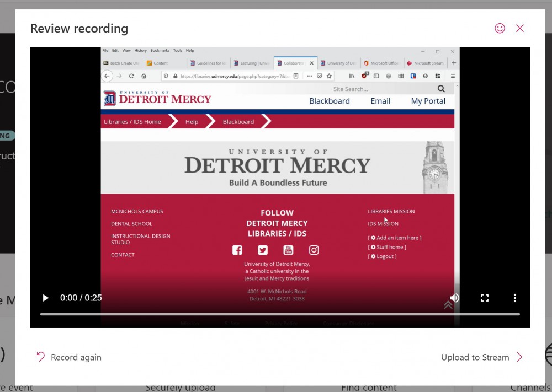Click the browser address bar
552x392 pixels.
[237, 76]
